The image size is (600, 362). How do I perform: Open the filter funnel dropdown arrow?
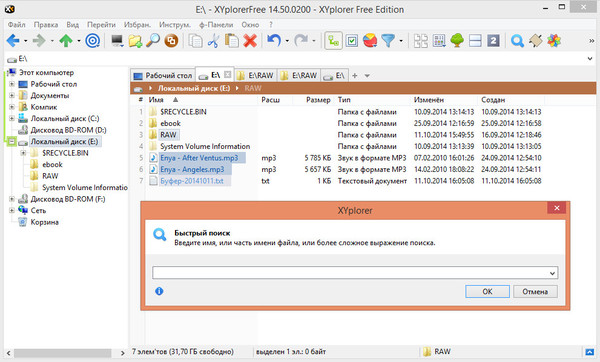(x=401, y=41)
